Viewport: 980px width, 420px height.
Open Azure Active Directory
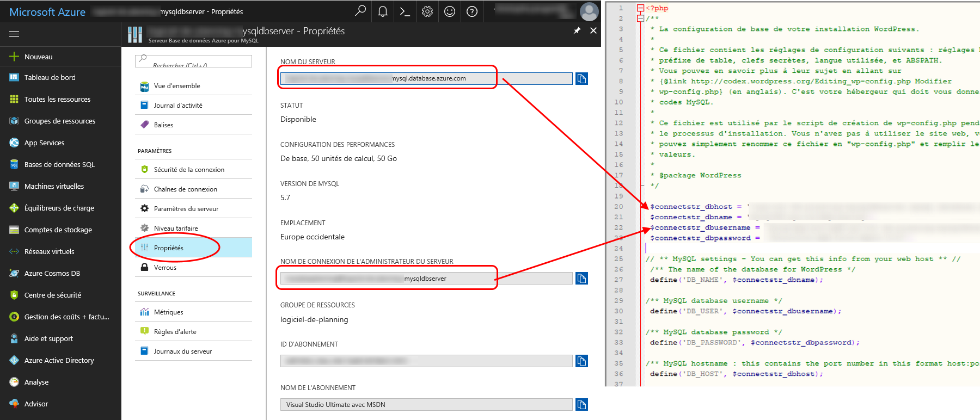click(60, 360)
